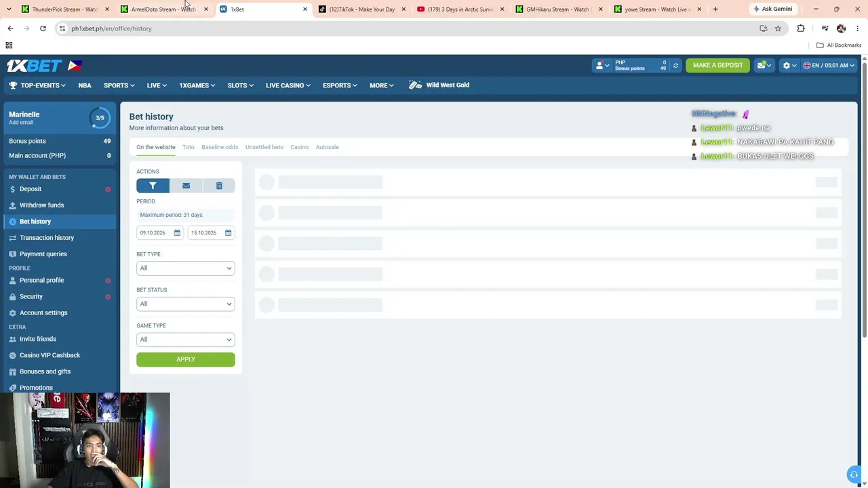Open Wild West Gold promo link
This screenshot has width=868, height=488.
coord(439,85)
